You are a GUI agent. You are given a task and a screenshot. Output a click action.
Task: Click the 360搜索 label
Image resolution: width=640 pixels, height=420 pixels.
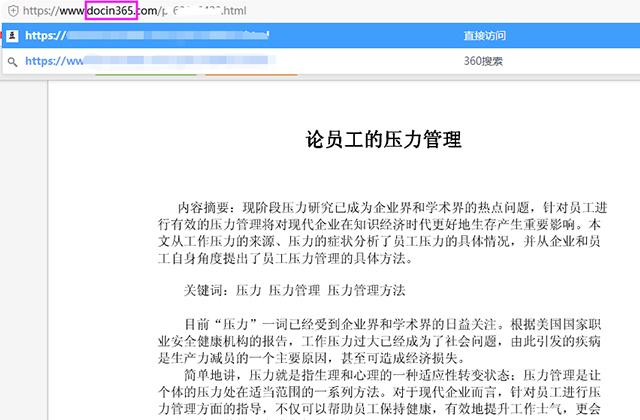click(x=483, y=61)
